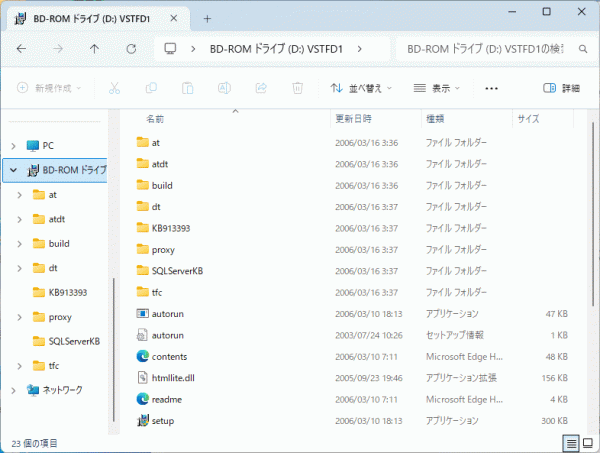Image resolution: width=600 pixels, height=453 pixels.
Task: Open the new item (新規作成) dropdown
Action: coord(49,88)
